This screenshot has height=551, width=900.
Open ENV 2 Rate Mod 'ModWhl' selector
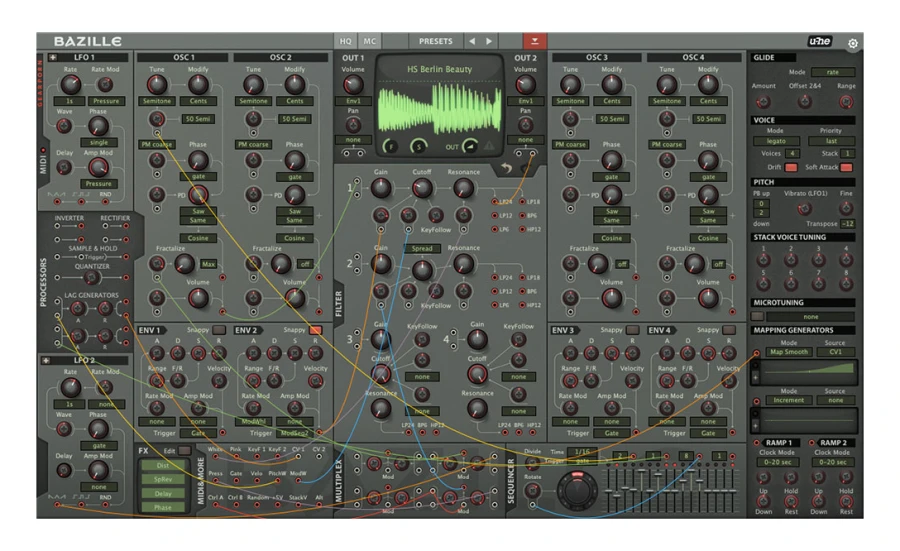tap(253, 421)
